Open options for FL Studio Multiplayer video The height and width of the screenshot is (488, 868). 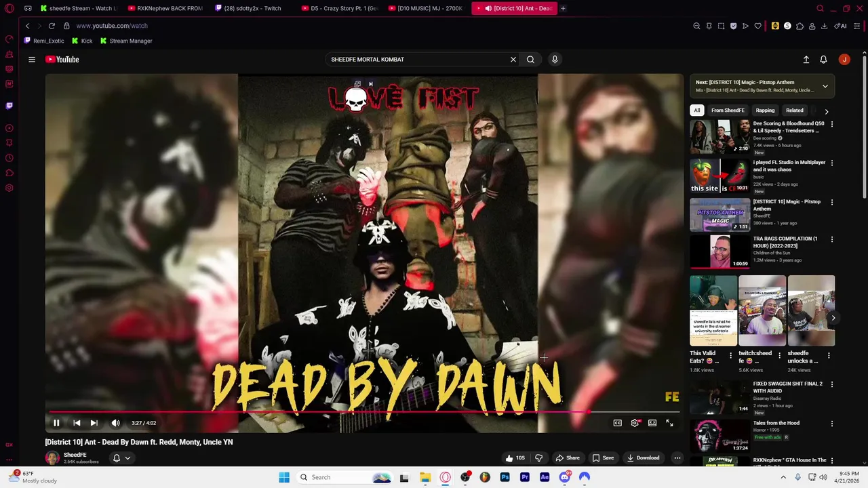pyautogui.click(x=832, y=163)
